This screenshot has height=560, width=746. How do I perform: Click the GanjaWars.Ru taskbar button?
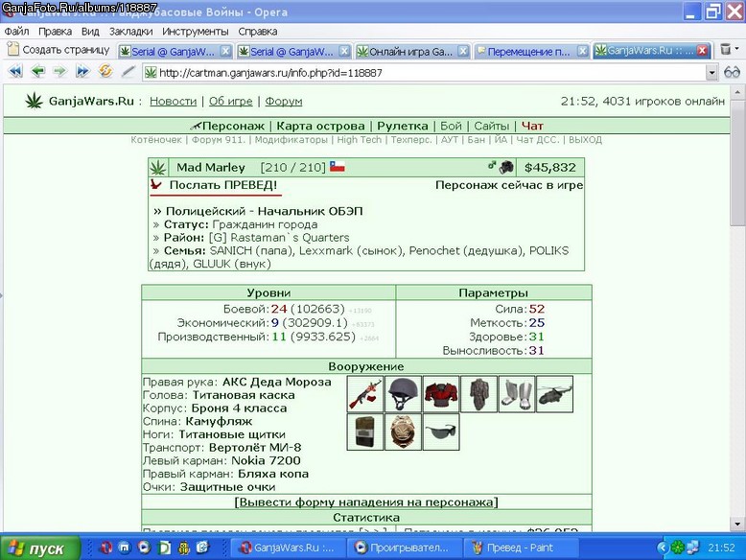289,548
